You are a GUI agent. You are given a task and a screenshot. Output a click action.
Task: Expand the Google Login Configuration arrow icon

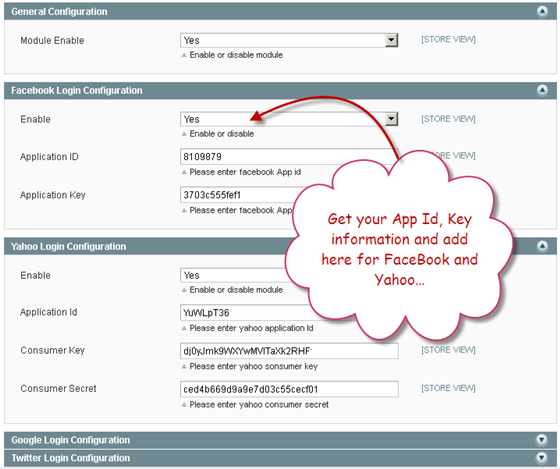click(x=542, y=440)
